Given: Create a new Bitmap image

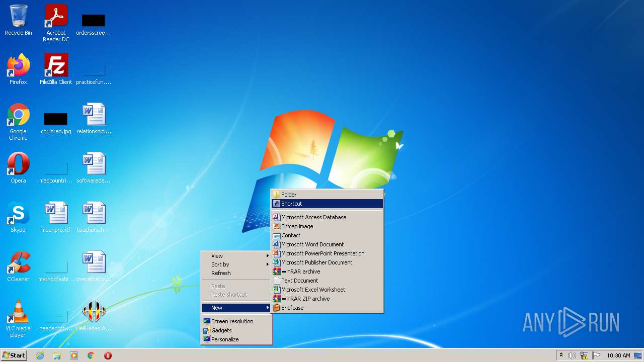Looking at the screenshot, I should [x=328, y=226].
